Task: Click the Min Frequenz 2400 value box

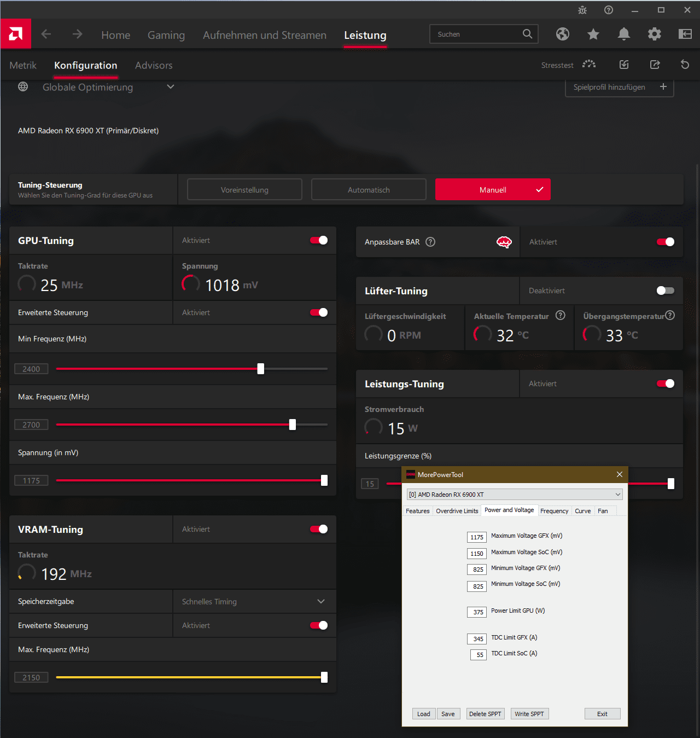Action: click(x=31, y=369)
